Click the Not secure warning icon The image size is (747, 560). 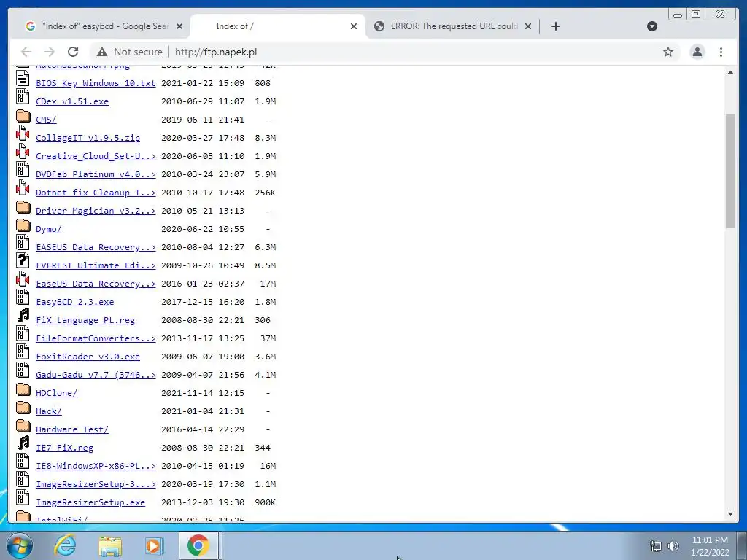pos(102,52)
